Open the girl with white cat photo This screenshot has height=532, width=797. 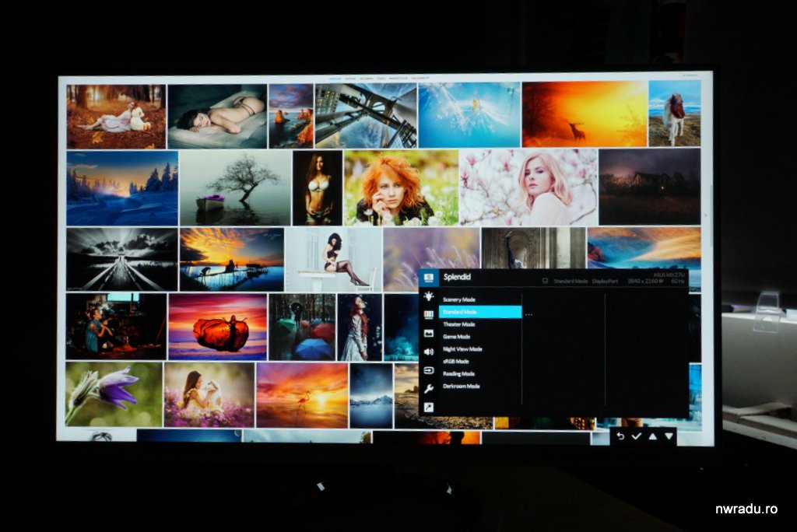pyautogui.click(x=209, y=395)
